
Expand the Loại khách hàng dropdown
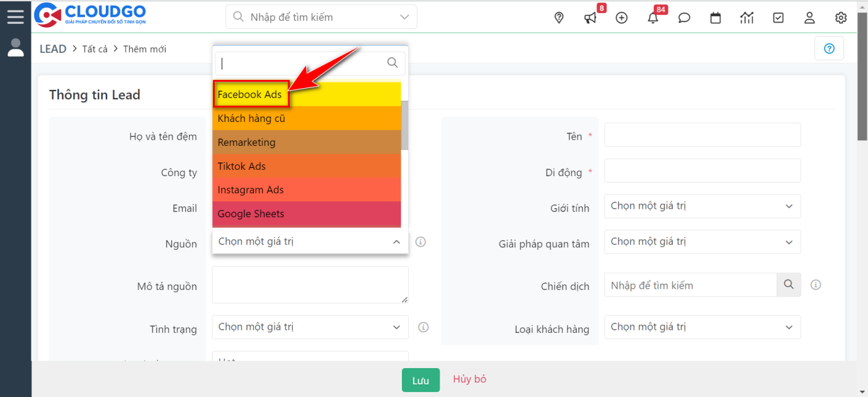coord(702,327)
